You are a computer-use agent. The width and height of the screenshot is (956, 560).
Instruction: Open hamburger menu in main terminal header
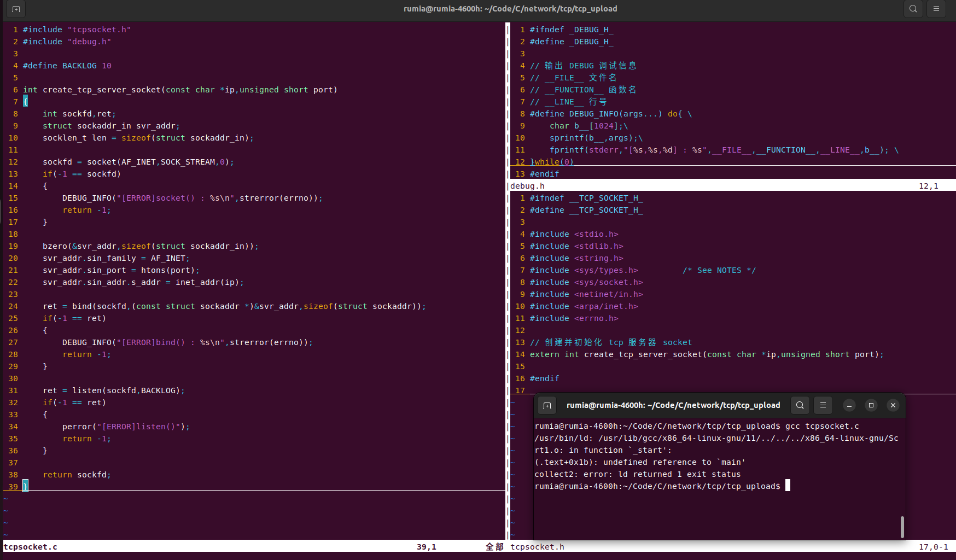(936, 9)
